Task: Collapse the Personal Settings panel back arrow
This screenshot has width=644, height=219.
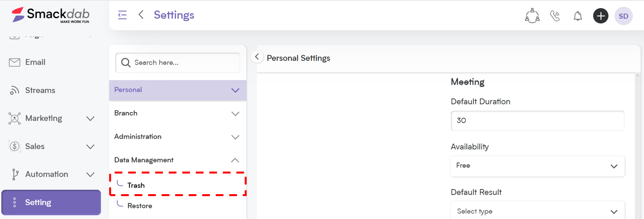Action: (x=257, y=57)
